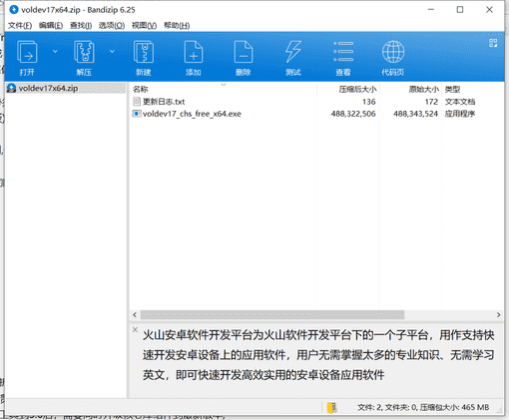Click the grid layout icon at toolbar right
This screenshot has height=420, width=509.
coord(493,43)
